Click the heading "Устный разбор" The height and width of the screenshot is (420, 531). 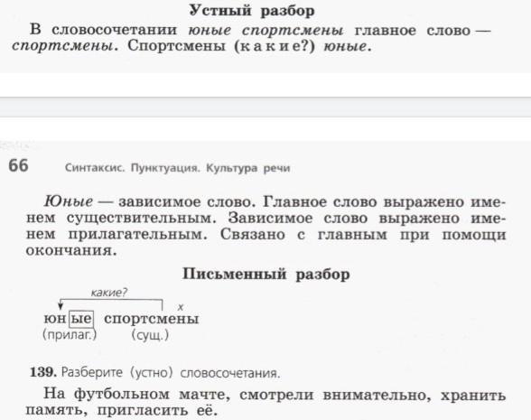click(252, 11)
